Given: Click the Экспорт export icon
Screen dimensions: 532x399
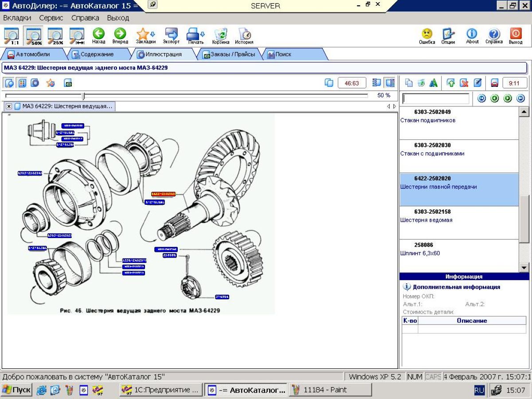Looking at the screenshot, I should tap(171, 36).
